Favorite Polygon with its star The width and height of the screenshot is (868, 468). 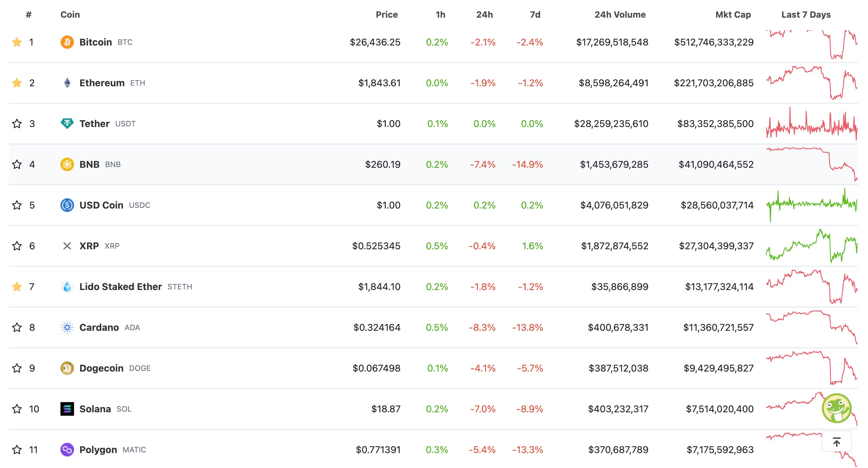[17, 450]
